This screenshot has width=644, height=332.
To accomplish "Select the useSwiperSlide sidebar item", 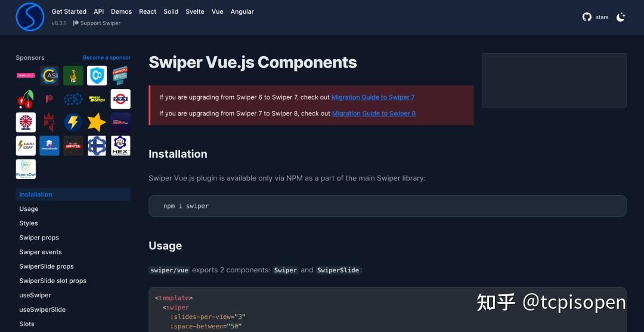I will (42, 310).
